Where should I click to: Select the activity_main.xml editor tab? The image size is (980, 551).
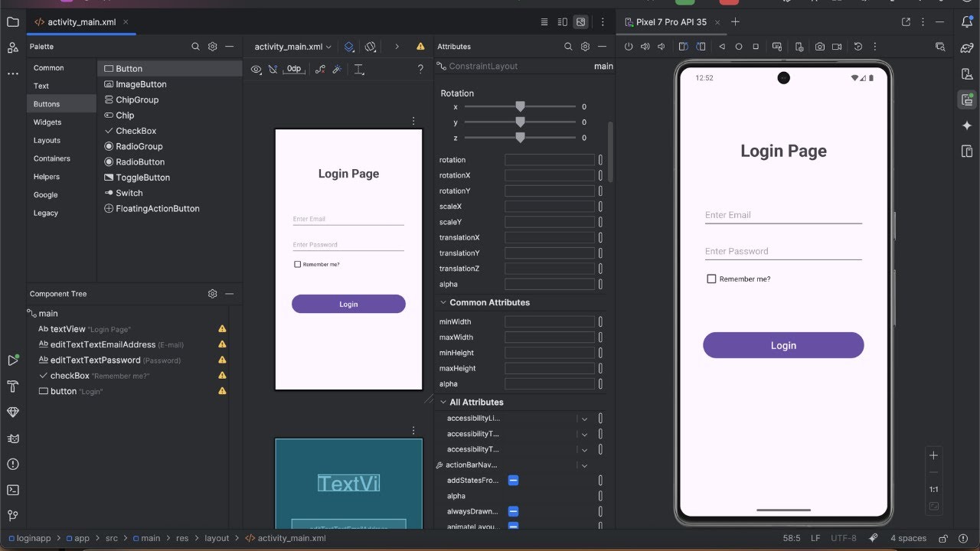pos(81,22)
